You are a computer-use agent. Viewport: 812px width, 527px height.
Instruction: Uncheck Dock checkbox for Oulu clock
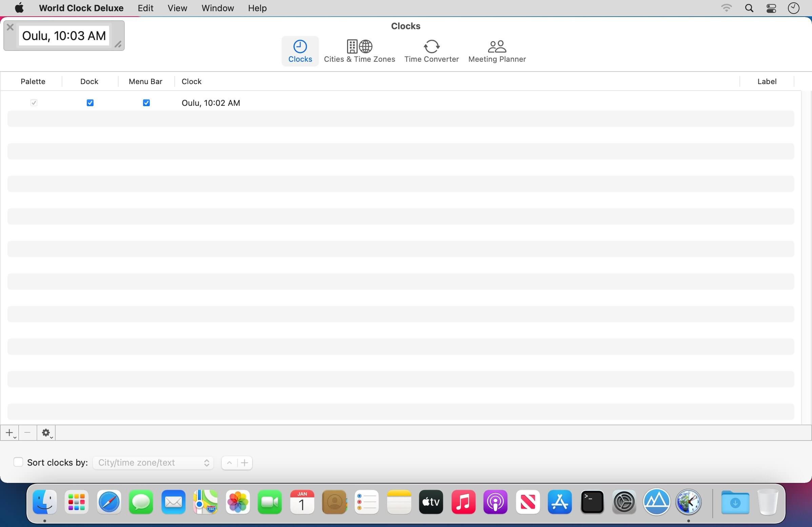90,103
